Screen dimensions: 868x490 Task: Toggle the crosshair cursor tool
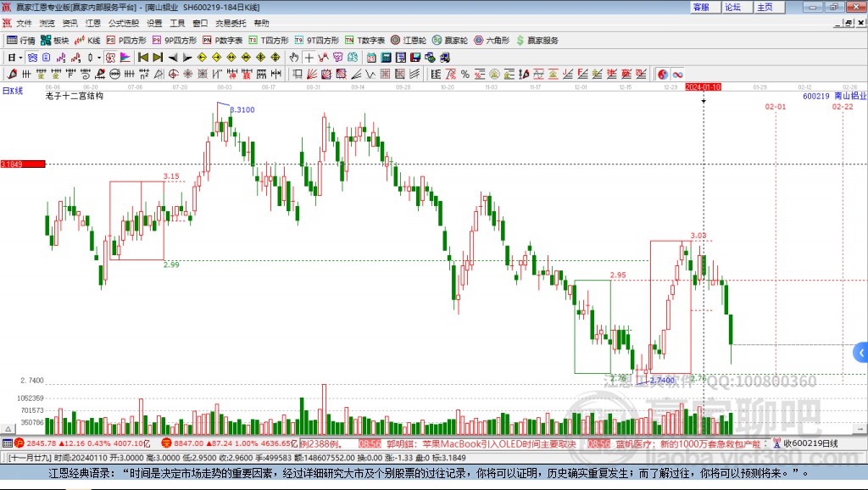click(x=309, y=58)
